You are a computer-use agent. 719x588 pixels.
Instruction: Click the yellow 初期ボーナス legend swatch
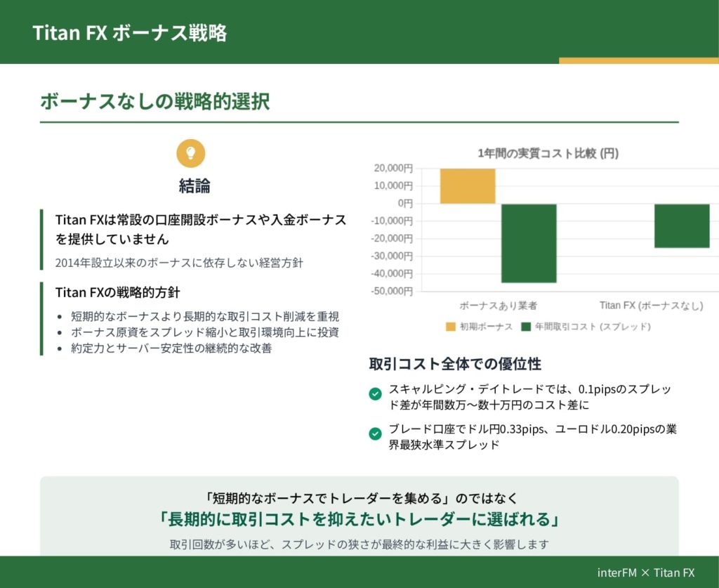pyautogui.click(x=450, y=327)
